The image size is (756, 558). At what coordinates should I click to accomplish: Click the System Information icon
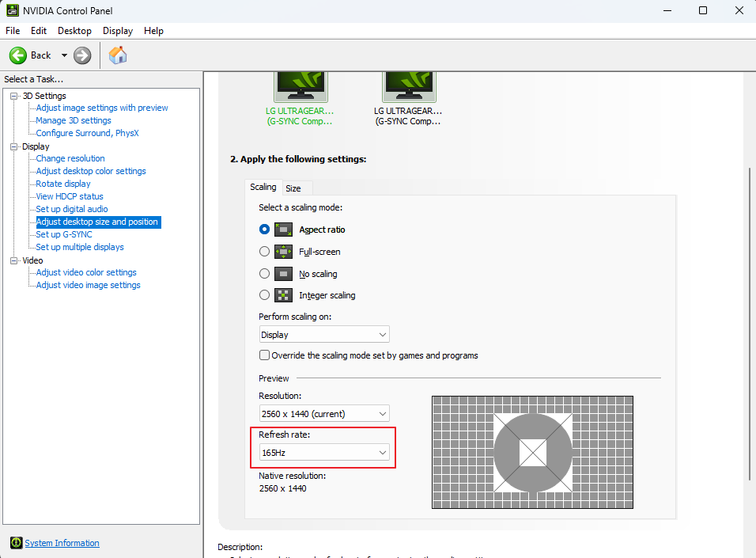point(17,543)
